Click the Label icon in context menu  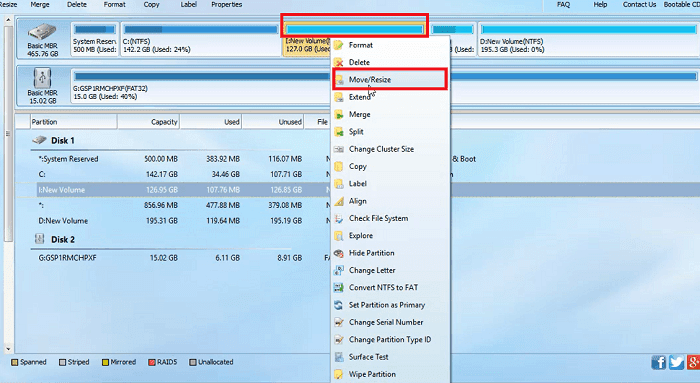[x=339, y=184]
